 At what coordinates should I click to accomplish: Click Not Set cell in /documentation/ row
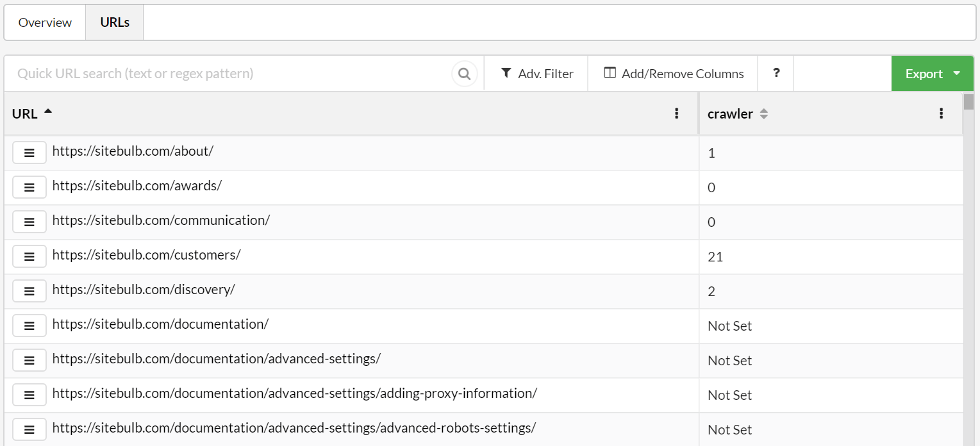[730, 326]
